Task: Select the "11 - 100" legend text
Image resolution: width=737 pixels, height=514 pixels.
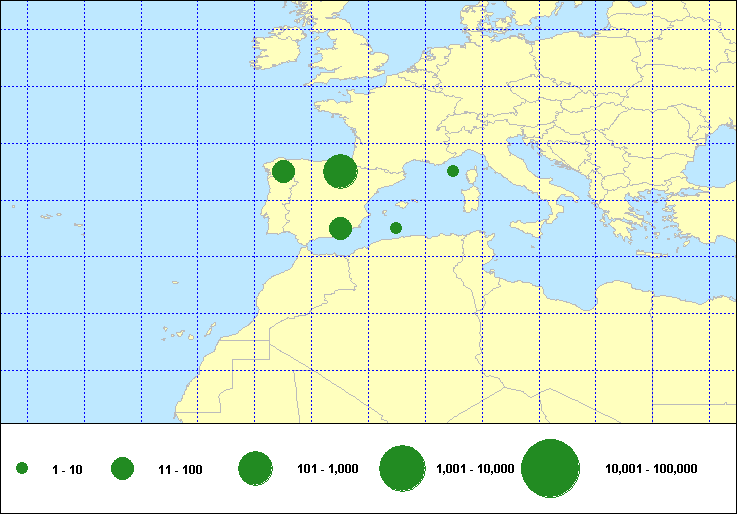Action: 180,470
